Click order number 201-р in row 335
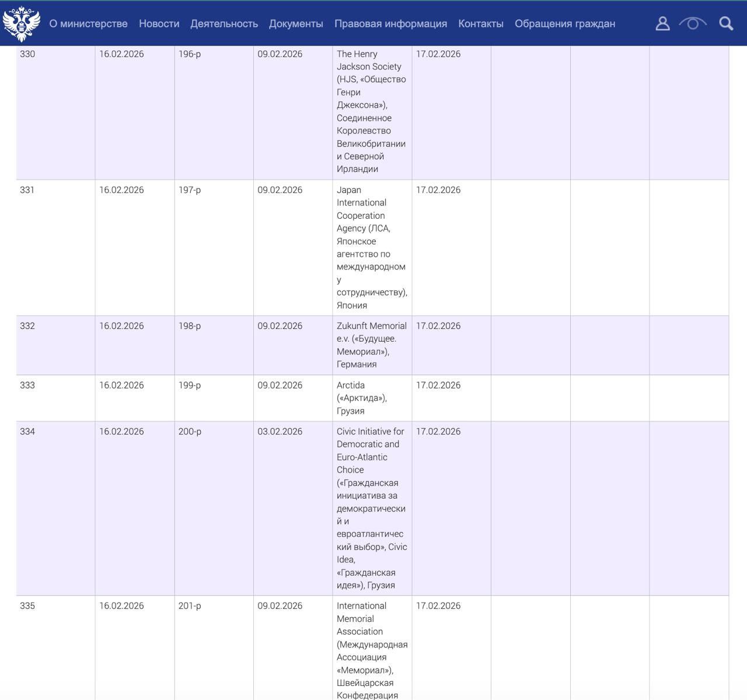 pos(190,606)
